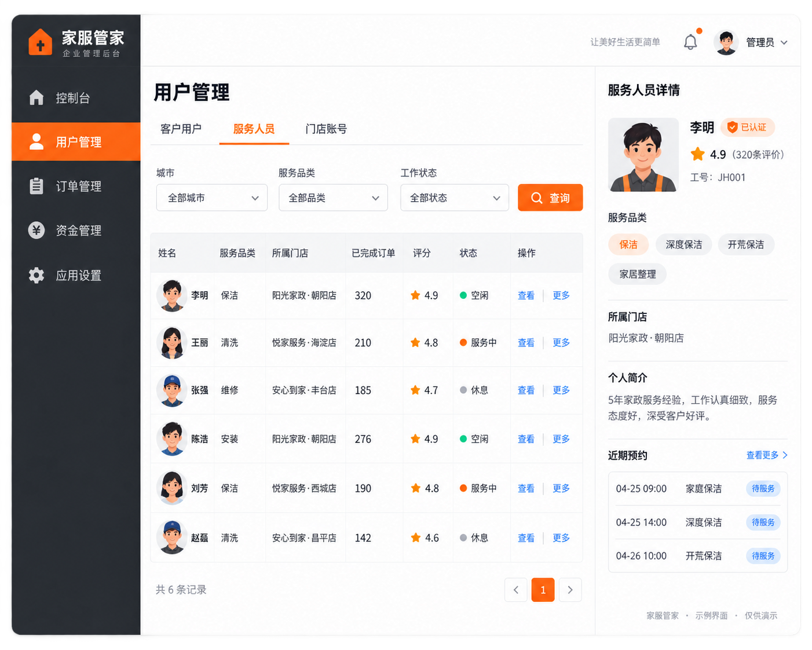
Task: Click the 共 6 条记录 record count
Action: tap(181, 590)
